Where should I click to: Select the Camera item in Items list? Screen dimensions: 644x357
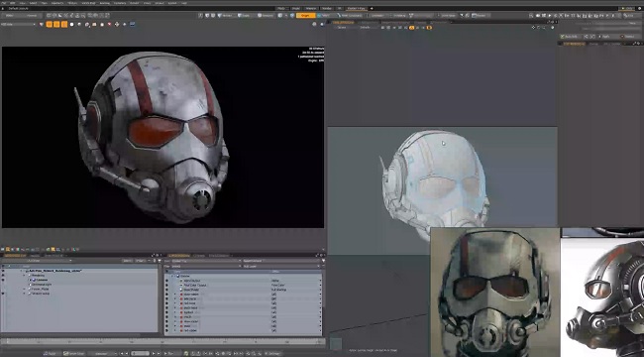point(42,280)
